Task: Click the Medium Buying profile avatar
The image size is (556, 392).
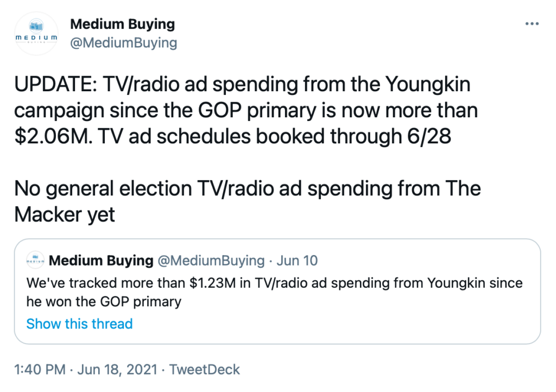Action: 36,33
